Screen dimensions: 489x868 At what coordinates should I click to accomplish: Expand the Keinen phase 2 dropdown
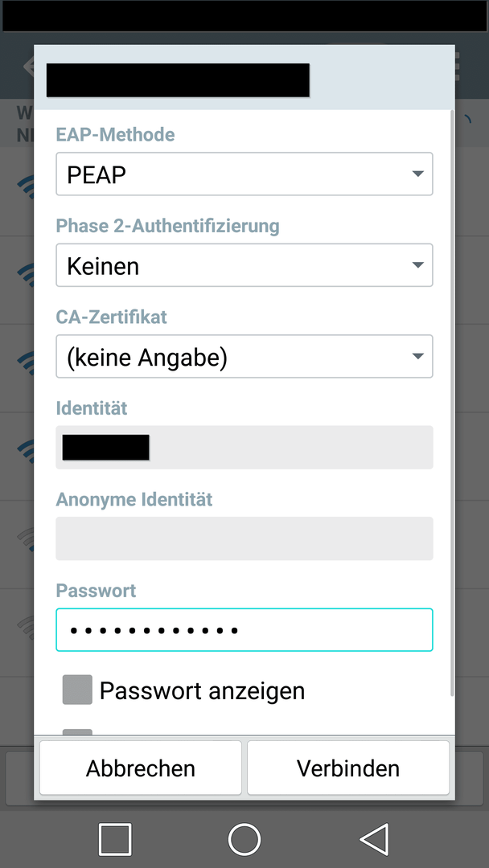244,265
